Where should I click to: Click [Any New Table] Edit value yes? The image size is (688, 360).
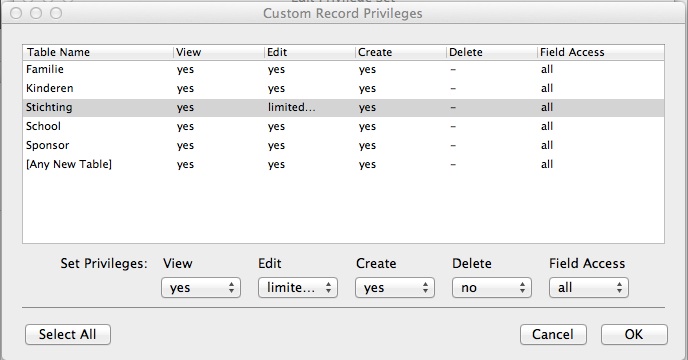[276, 165]
